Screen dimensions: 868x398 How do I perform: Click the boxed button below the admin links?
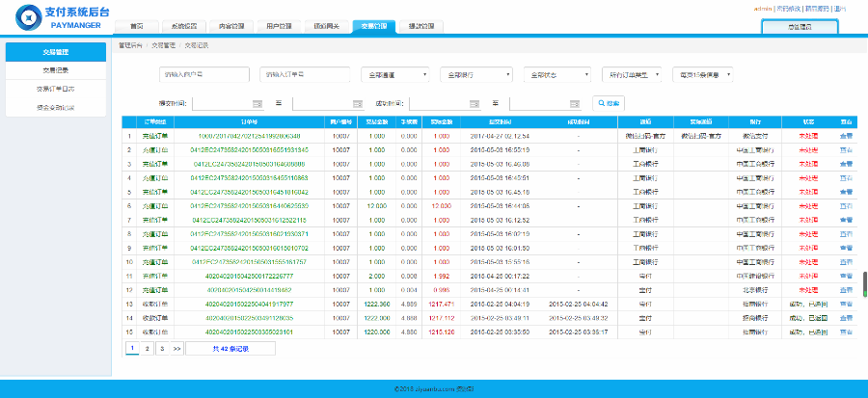[800, 27]
